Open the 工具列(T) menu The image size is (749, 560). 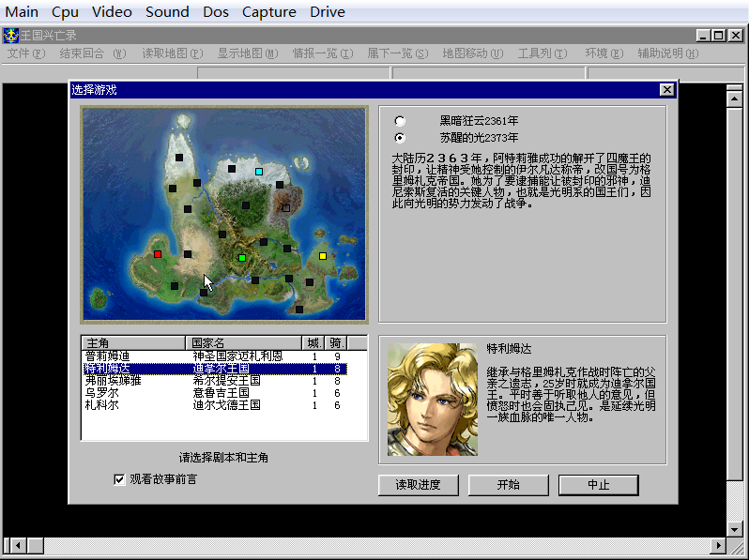pos(543,53)
